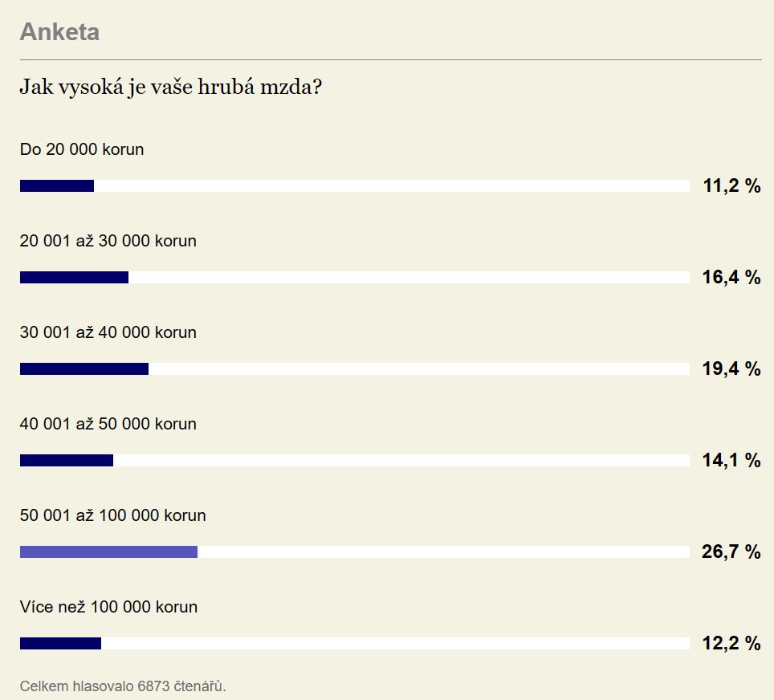Click the 16,4 % result value
Viewport: 774px width, 700px height.
(731, 278)
